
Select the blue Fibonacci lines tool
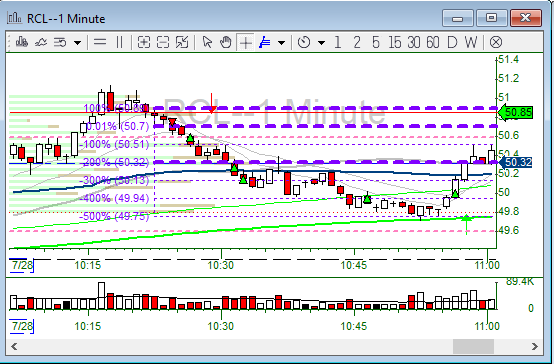click(x=265, y=42)
